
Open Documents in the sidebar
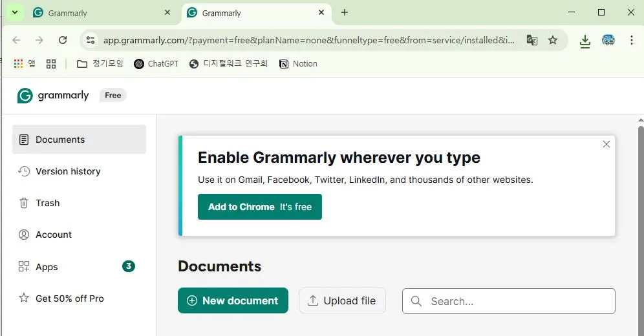point(80,140)
